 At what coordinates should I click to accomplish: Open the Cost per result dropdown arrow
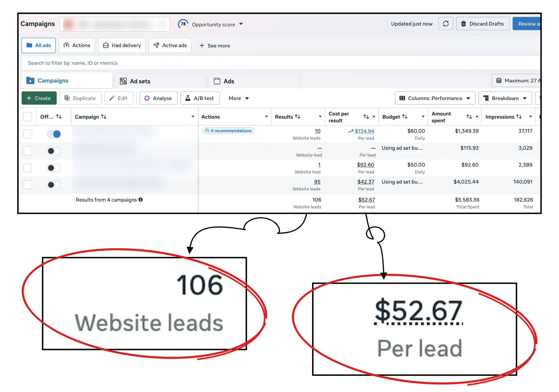[x=374, y=117]
